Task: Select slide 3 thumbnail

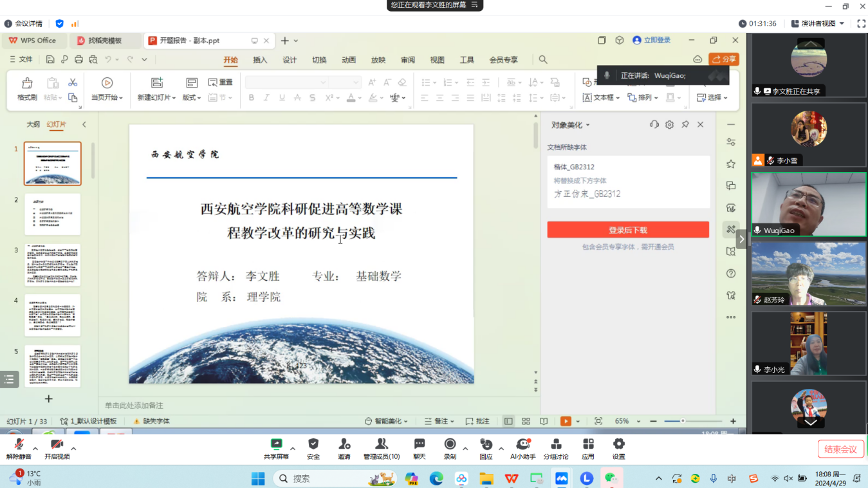Action: pyautogui.click(x=53, y=265)
